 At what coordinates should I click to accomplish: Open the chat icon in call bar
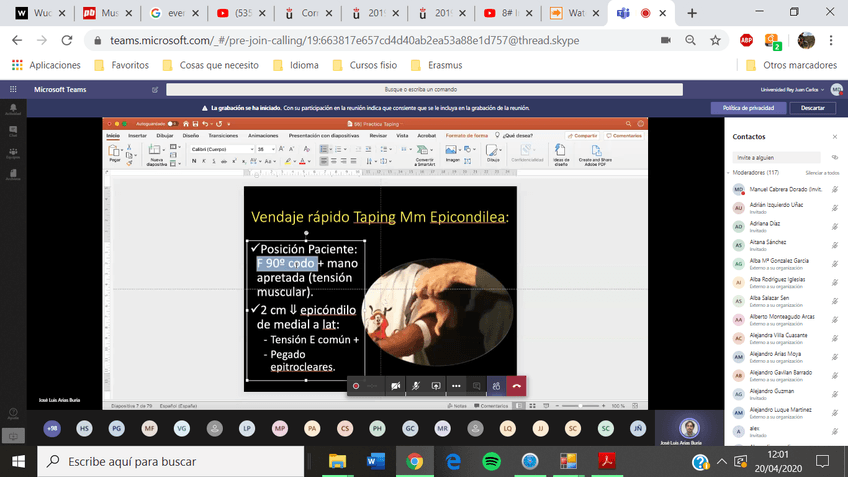point(476,386)
